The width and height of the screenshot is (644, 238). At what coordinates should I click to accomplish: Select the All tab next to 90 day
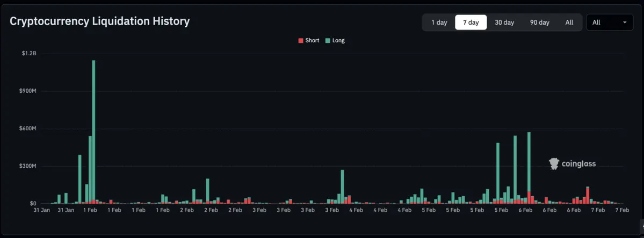click(x=569, y=23)
